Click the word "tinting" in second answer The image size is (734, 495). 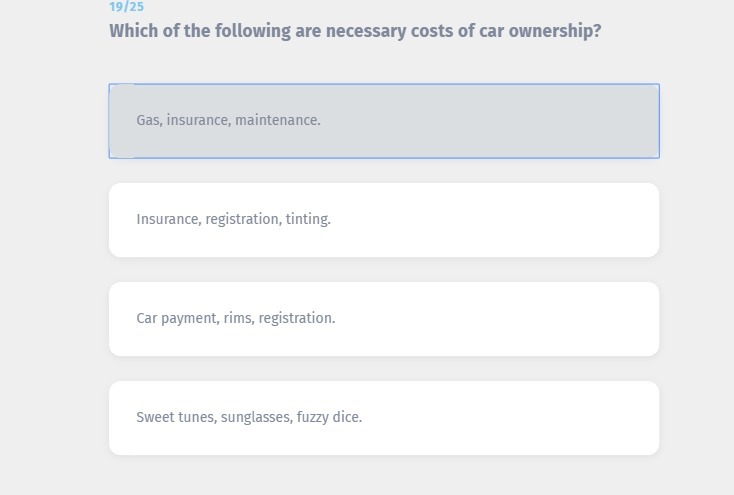click(x=307, y=219)
